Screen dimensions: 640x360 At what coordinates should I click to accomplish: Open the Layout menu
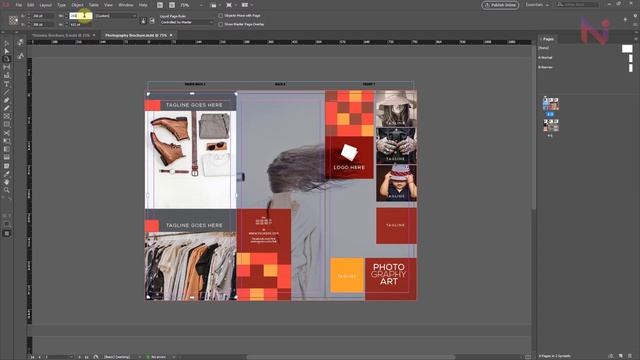45,5
